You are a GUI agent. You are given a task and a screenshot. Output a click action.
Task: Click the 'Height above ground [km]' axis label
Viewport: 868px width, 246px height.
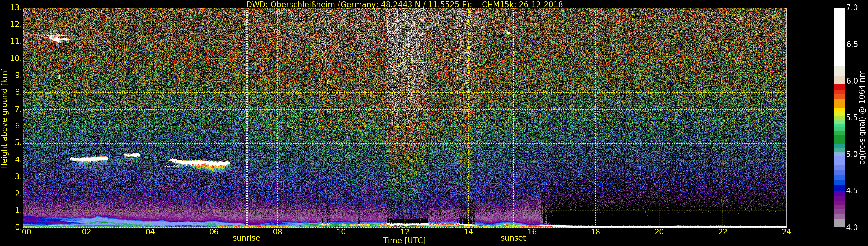(4, 118)
